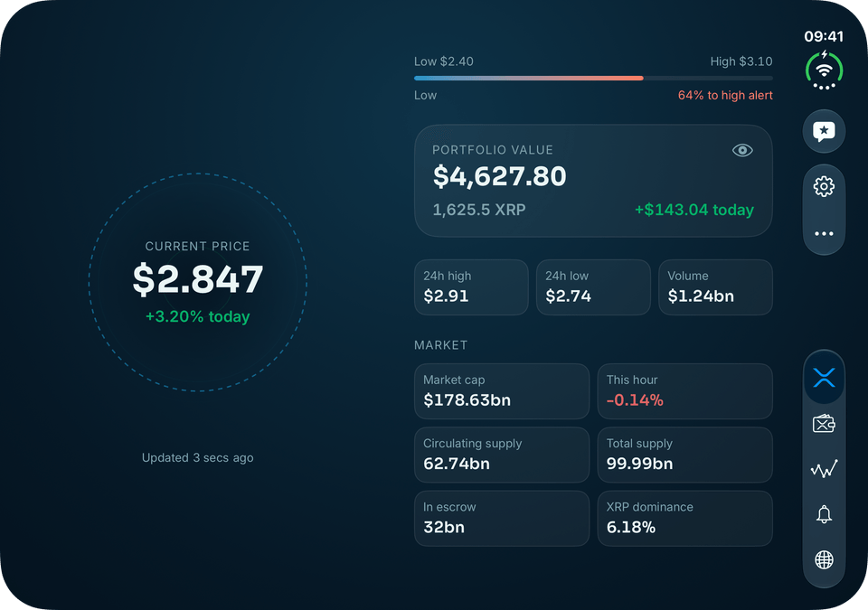Open the price chart line icon
This screenshot has height=610, width=868.
tap(824, 469)
